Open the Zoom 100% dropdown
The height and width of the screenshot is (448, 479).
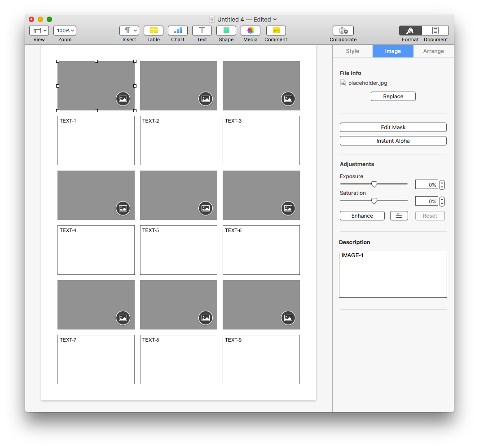click(65, 31)
